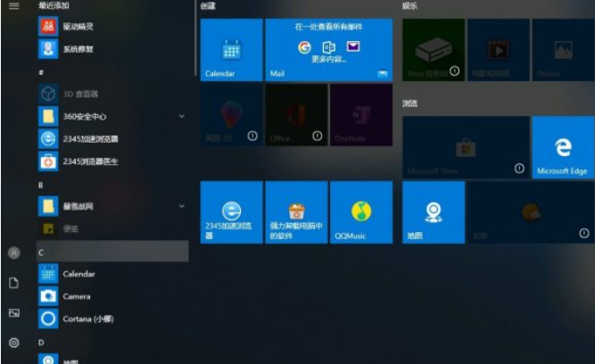Click the app list vertical scrollbar
This screenshot has width=595, height=364.
pos(195,38)
